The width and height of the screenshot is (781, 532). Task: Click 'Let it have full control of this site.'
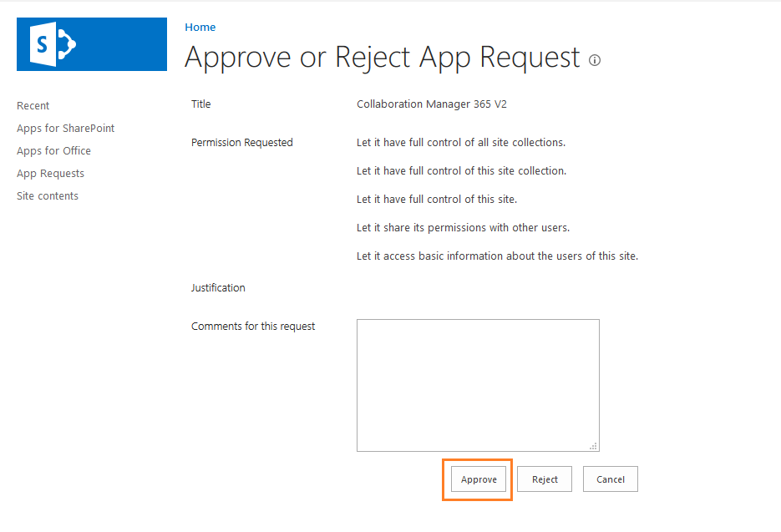437,200
